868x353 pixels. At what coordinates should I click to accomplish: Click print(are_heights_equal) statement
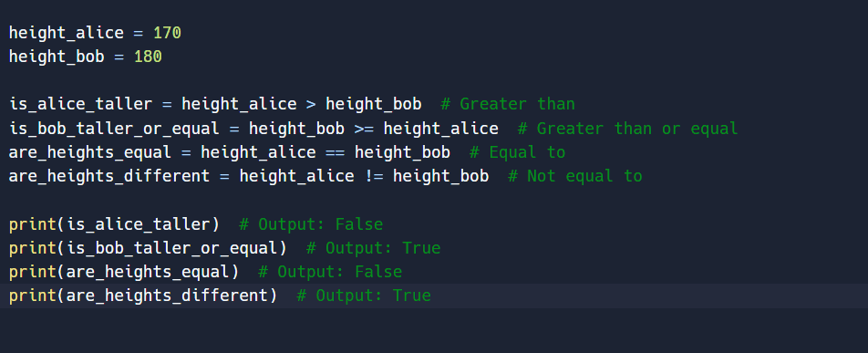[124, 272]
